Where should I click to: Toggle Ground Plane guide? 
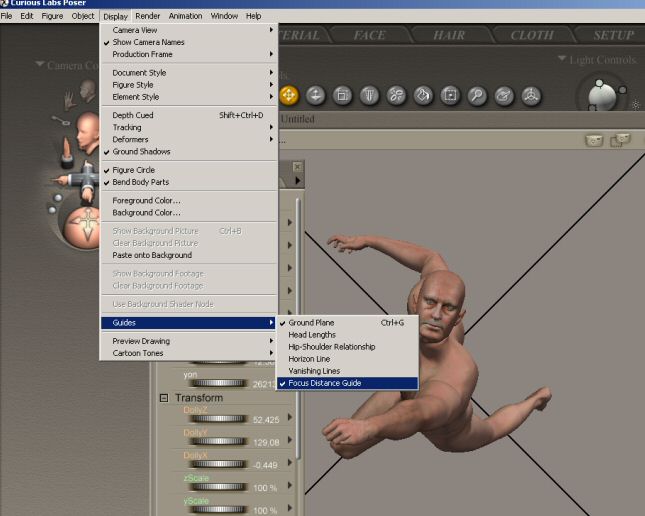tap(348, 323)
